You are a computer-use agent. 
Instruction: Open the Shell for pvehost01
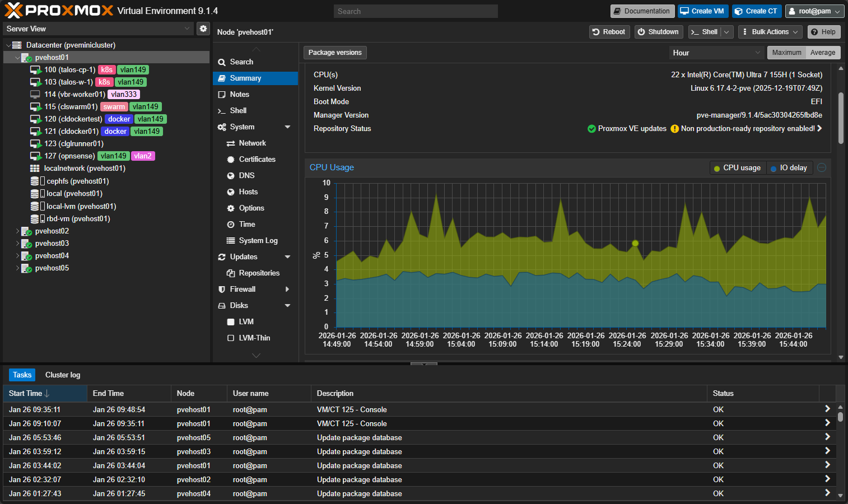point(237,110)
